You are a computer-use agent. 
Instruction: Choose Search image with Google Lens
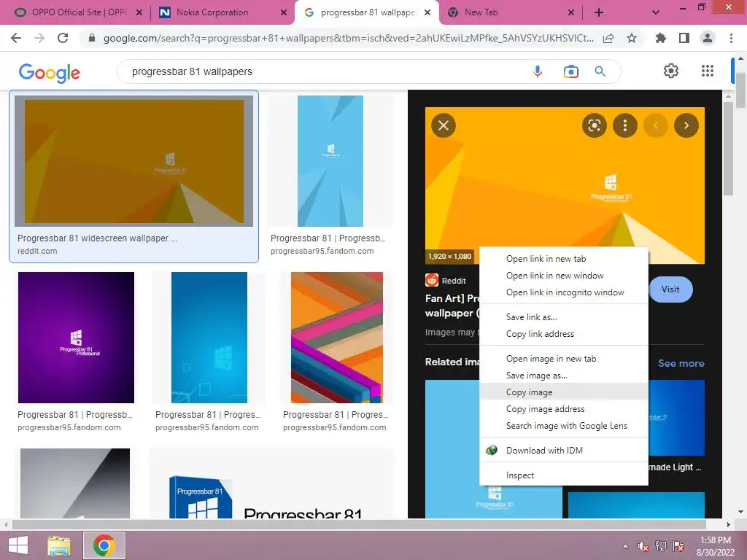pos(564,425)
